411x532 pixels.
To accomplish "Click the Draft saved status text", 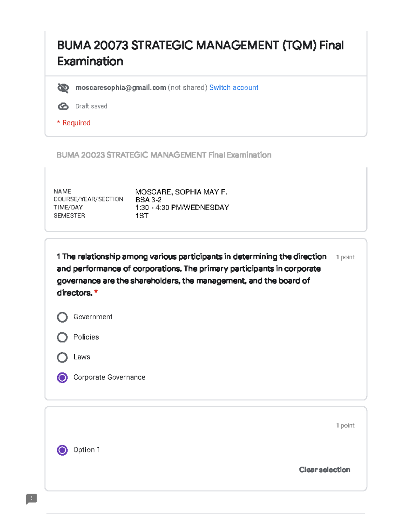I will (91, 106).
